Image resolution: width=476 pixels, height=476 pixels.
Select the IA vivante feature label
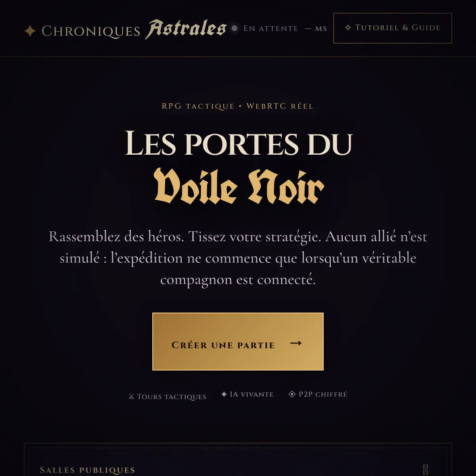[251, 394]
